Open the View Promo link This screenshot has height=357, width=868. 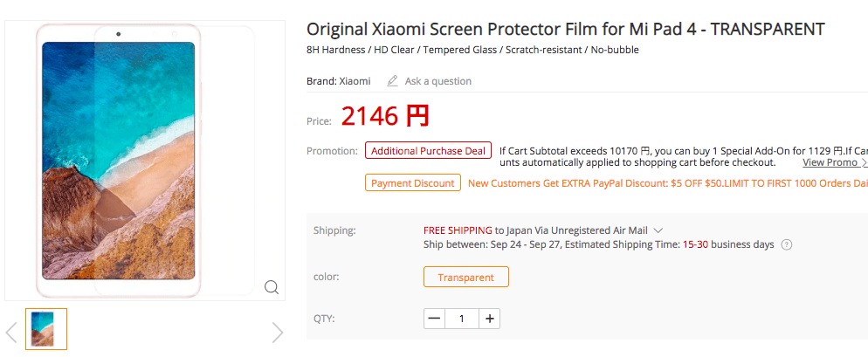click(830, 162)
